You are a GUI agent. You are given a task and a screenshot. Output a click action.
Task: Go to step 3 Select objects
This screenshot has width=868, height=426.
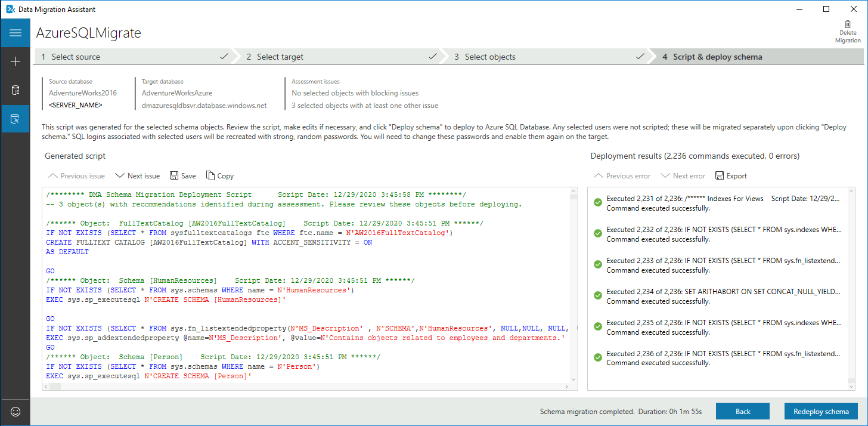[547, 57]
